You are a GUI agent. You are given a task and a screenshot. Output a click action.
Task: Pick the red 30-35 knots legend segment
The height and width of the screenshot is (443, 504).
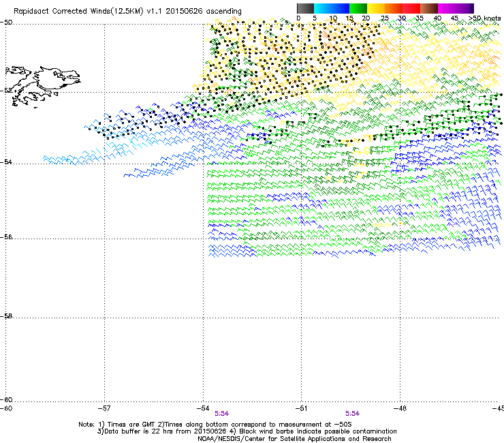pyautogui.click(x=411, y=8)
